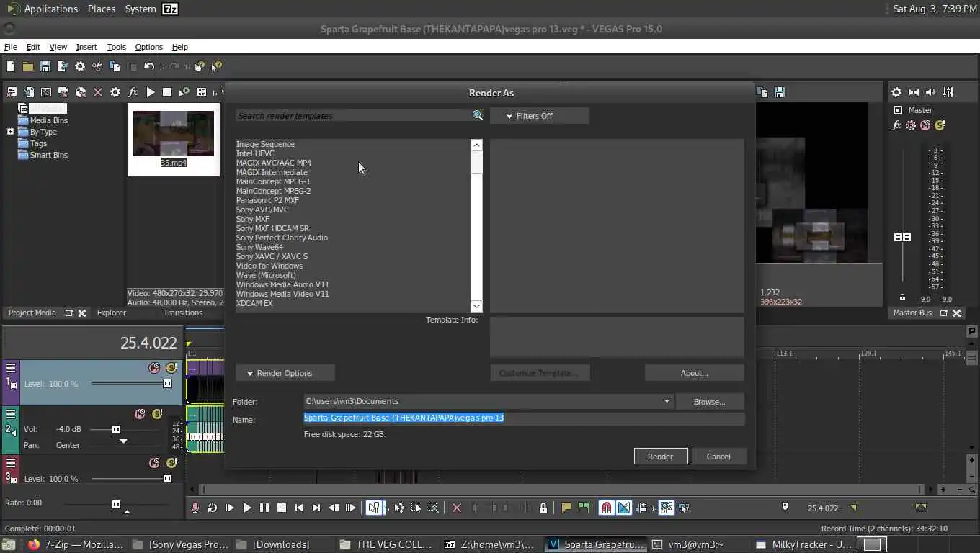This screenshot has width=980, height=553.
Task: Select Windows Media Video V11 format
Action: click(282, 294)
